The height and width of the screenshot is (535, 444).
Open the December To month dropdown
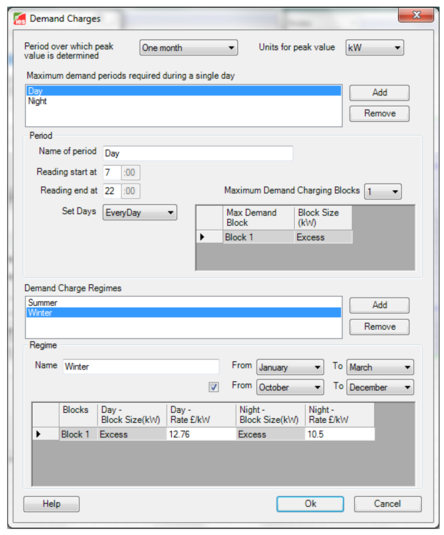(x=380, y=387)
